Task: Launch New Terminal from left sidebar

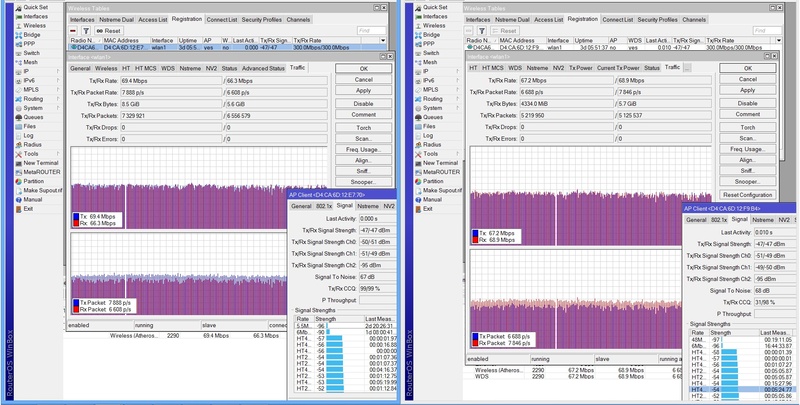Action: pyautogui.click(x=41, y=161)
